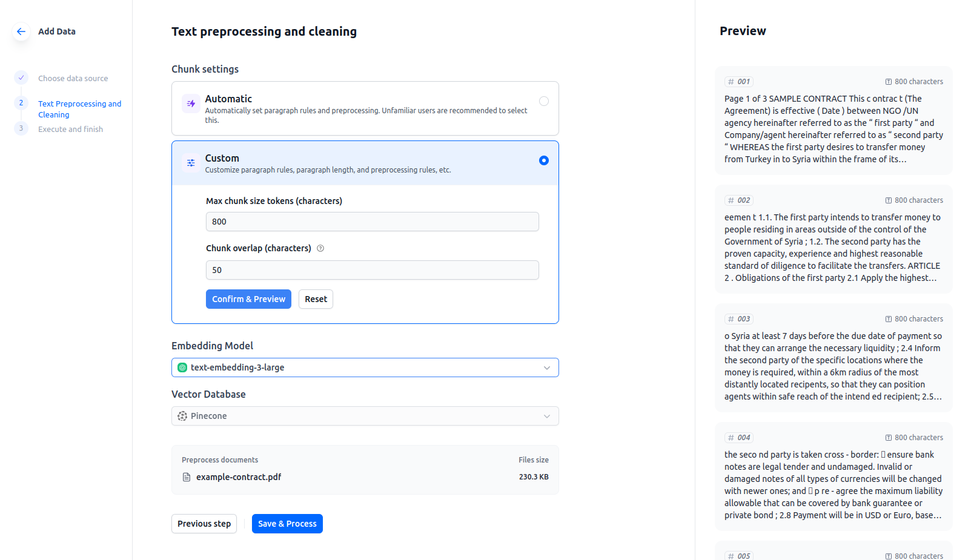Go to Choose data source step
The width and height of the screenshot is (971, 560).
(73, 79)
